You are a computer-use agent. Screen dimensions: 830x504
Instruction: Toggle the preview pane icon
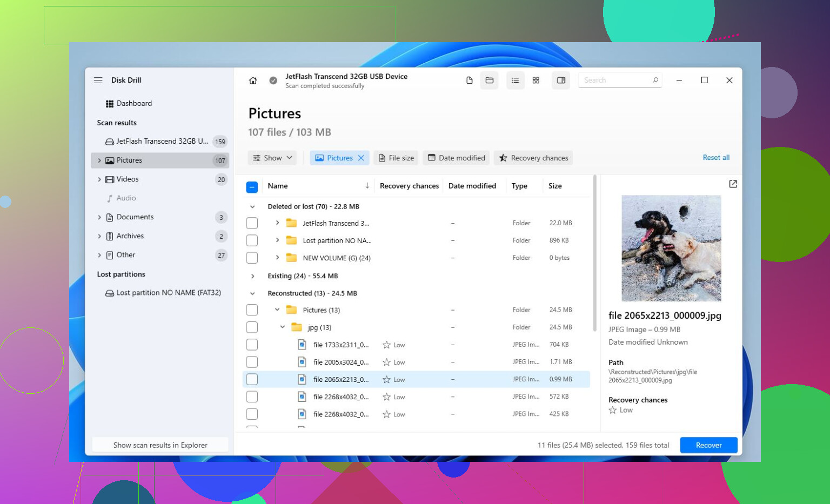(561, 80)
